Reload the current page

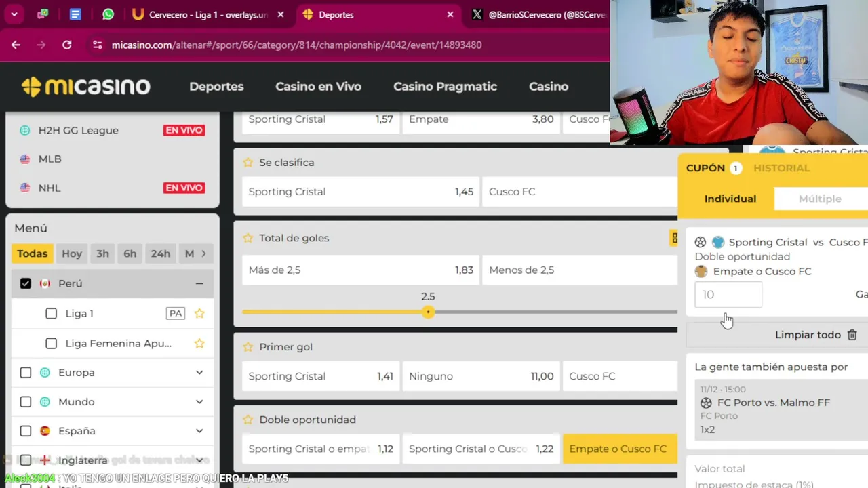point(66,45)
